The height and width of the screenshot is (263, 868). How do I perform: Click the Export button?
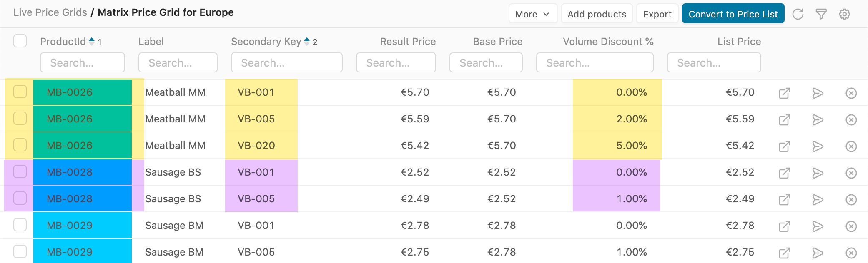[x=657, y=14]
